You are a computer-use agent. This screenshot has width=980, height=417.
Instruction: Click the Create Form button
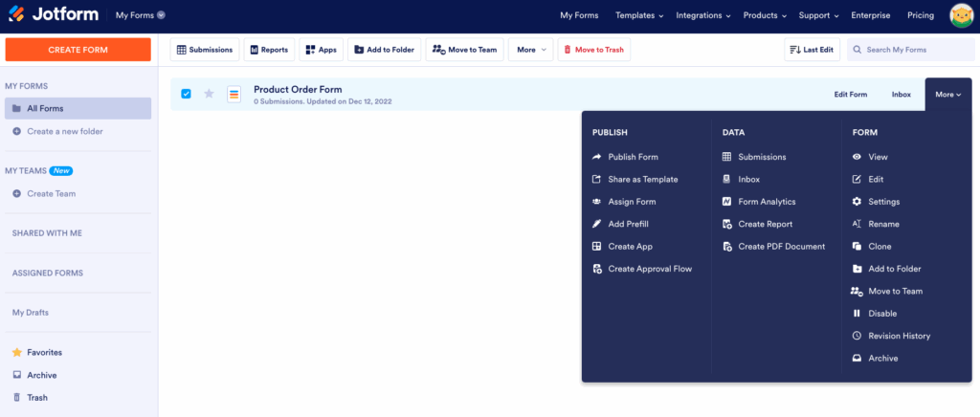78,50
